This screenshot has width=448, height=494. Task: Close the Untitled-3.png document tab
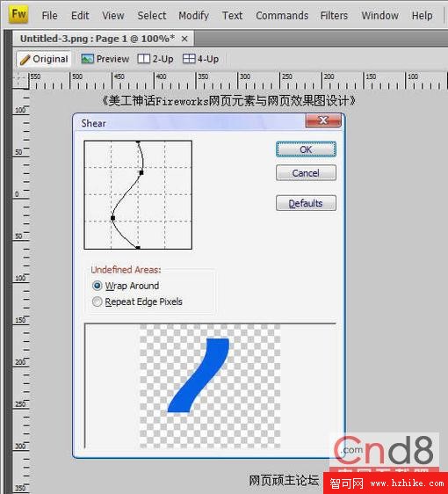pos(184,39)
